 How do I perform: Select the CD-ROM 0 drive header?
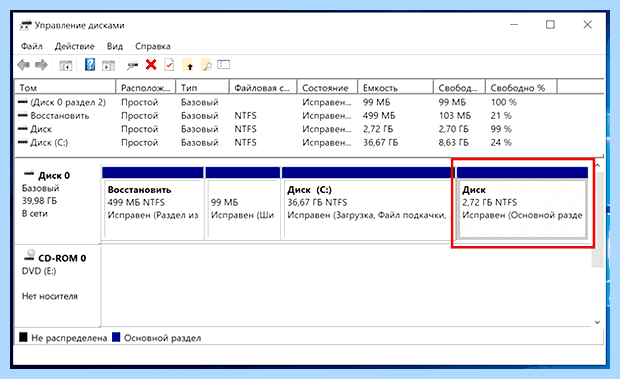point(58,286)
